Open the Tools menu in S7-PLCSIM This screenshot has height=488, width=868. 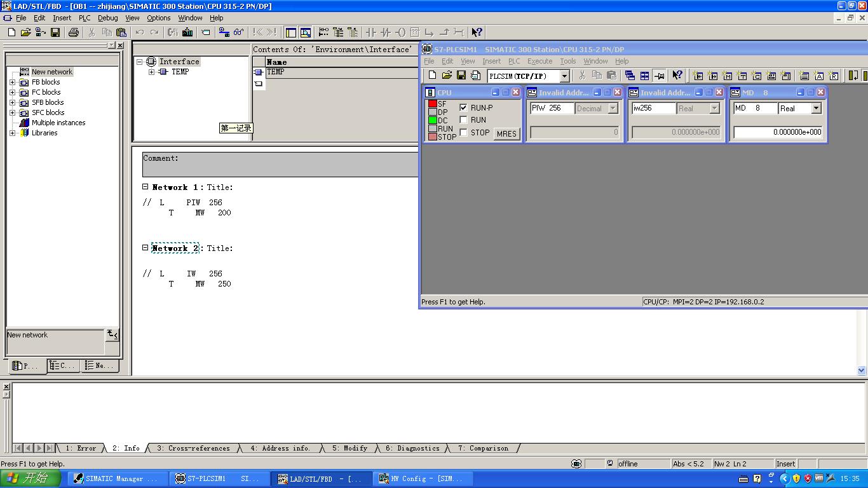pyautogui.click(x=567, y=61)
